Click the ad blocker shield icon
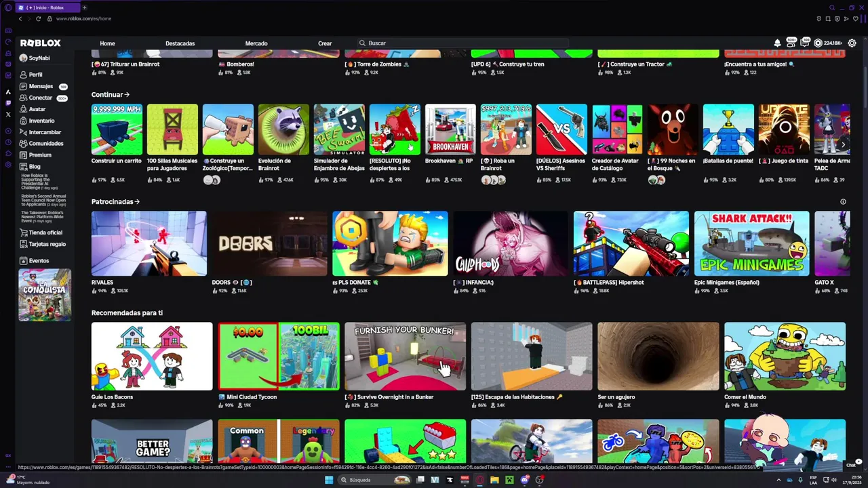The width and height of the screenshot is (868, 488). [837, 19]
